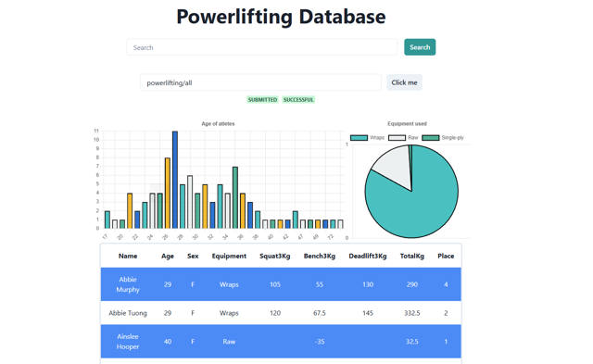The image size is (593, 364).
Task: Select the Ainslee Hooper name cell
Action: click(128, 342)
